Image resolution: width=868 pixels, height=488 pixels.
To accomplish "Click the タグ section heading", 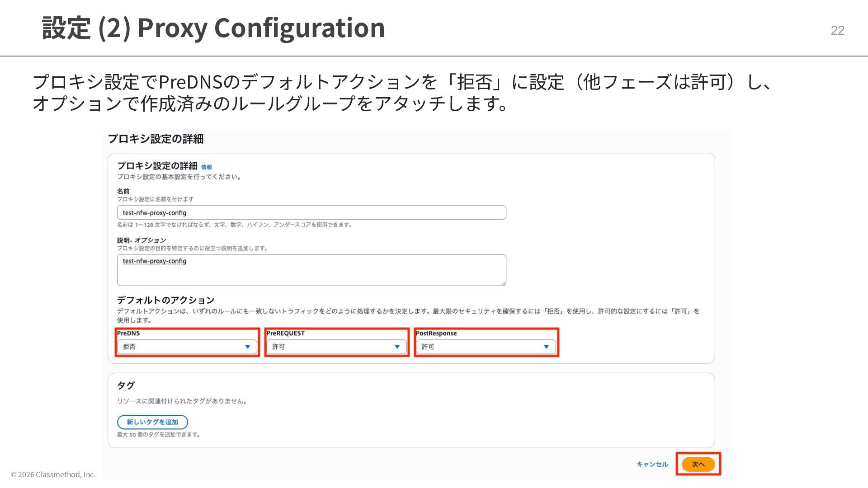I will point(126,385).
